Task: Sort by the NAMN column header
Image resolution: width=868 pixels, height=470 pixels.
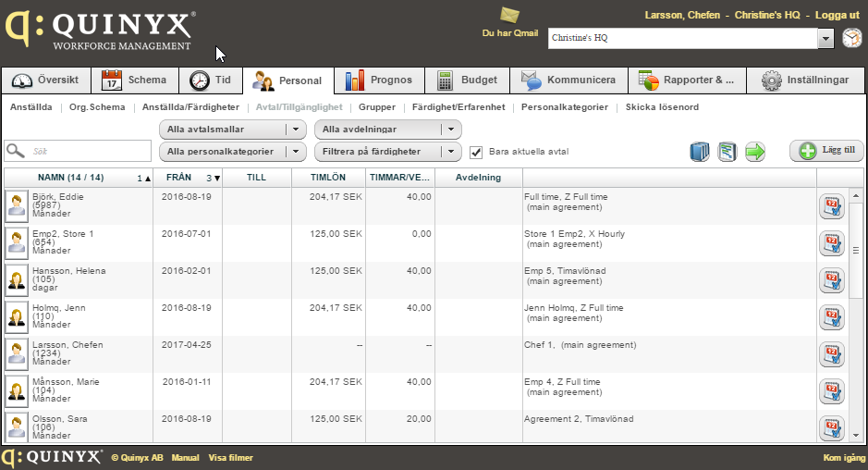Action: 78,178
